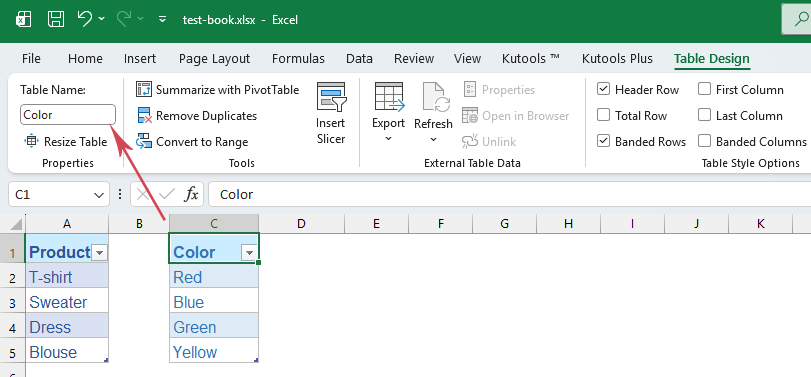Viewport: 811px width, 377px height.
Task: Enable the Last Column checkbox
Action: 704,115
